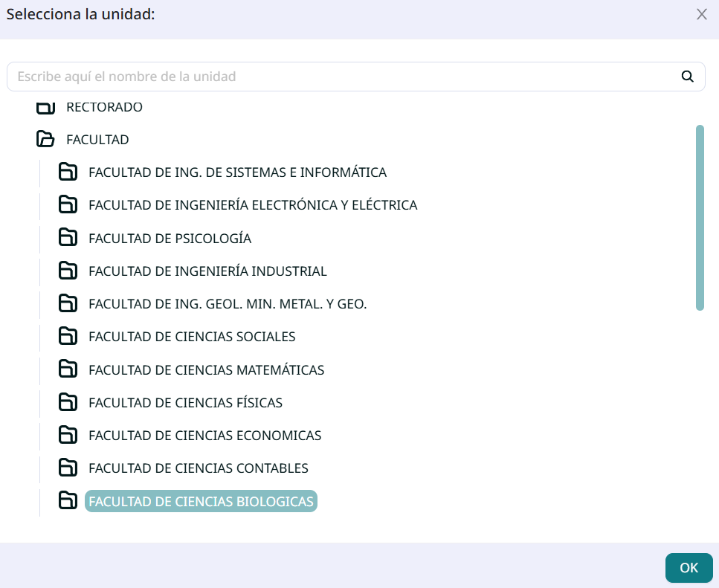The width and height of the screenshot is (719, 588).
Task: Click the folder icon beside RECTORADO
Action: [x=46, y=108]
